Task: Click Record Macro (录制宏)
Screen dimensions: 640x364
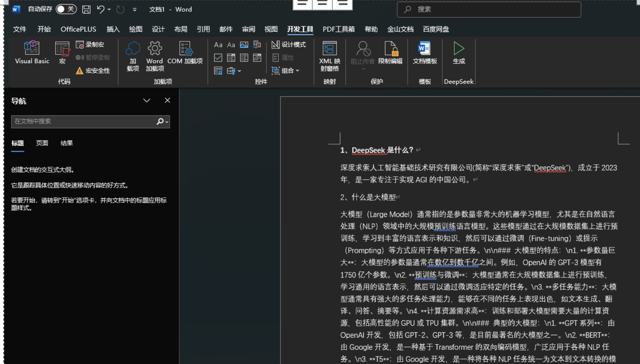Action: (x=90, y=45)
